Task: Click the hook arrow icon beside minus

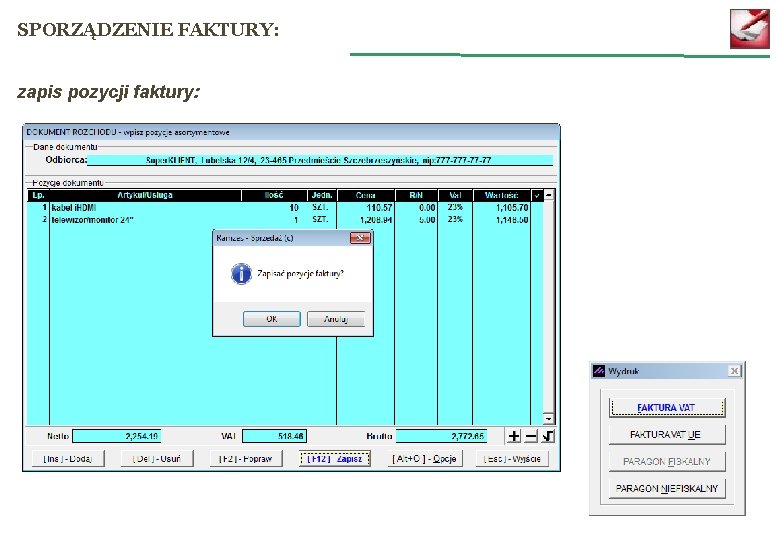Action: click(548, 436)
